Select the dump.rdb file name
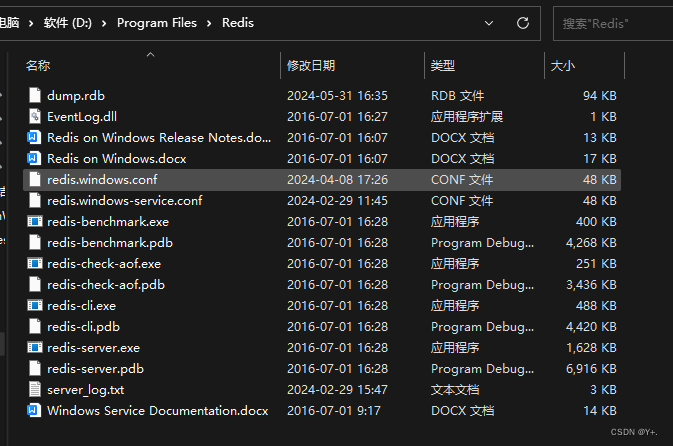 (x=76, y=95)
